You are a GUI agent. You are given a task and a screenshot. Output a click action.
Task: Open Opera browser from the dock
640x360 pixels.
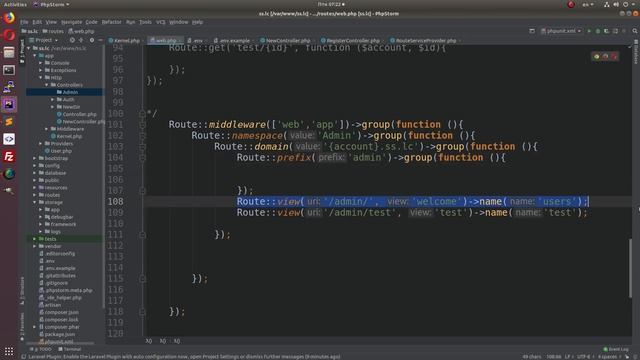click(9, 35)
